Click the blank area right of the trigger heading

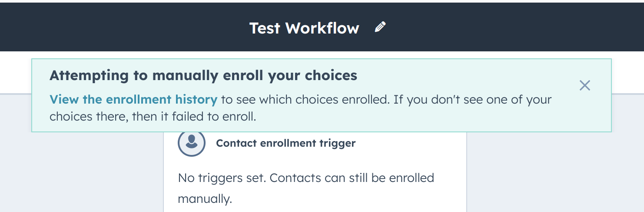point(411,143)
